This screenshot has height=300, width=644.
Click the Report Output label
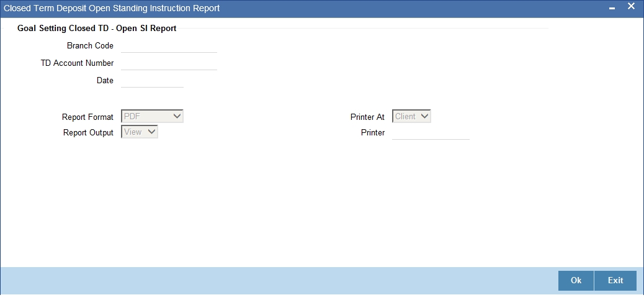click(88, 133)
